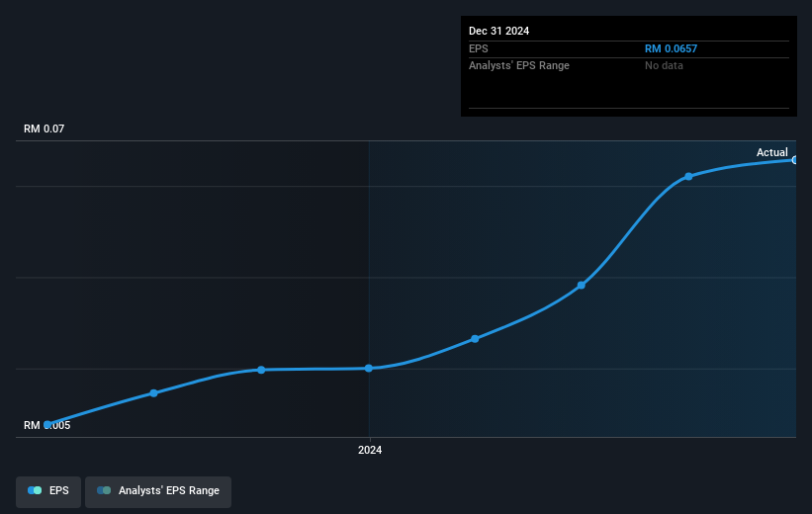Select the first data point near RM 0.005
812x514 pixels.
[x=47, y=424]
